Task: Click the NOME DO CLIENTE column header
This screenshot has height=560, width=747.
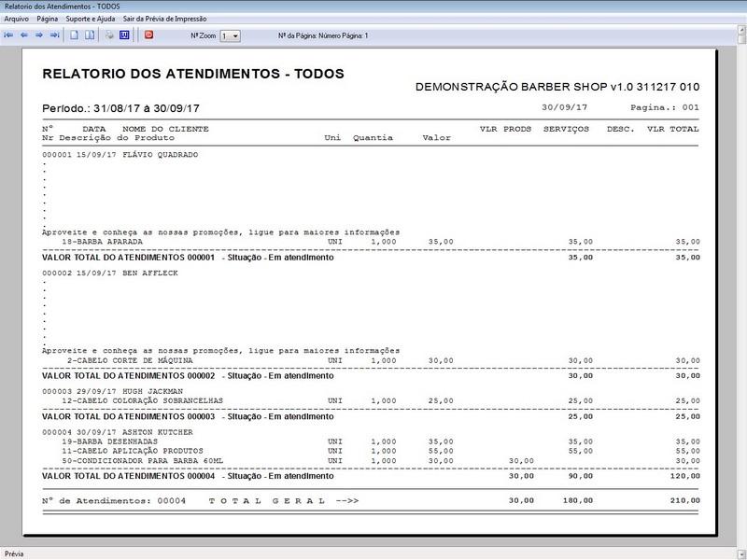Action: [166, 129]
